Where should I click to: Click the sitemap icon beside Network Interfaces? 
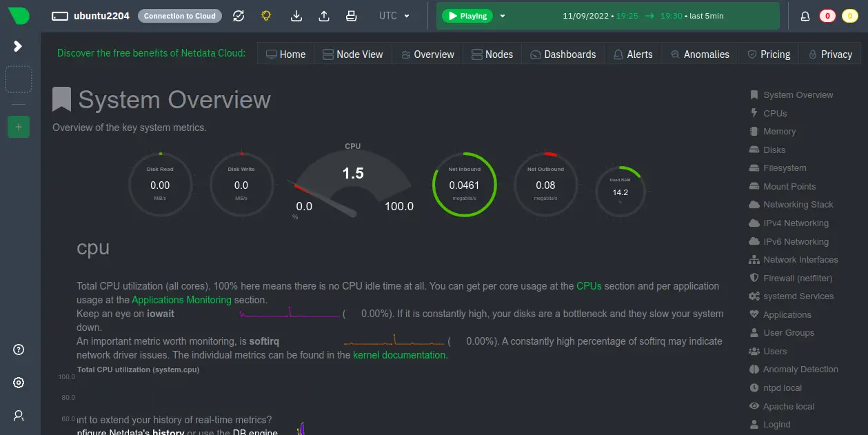tap(754, 260)
